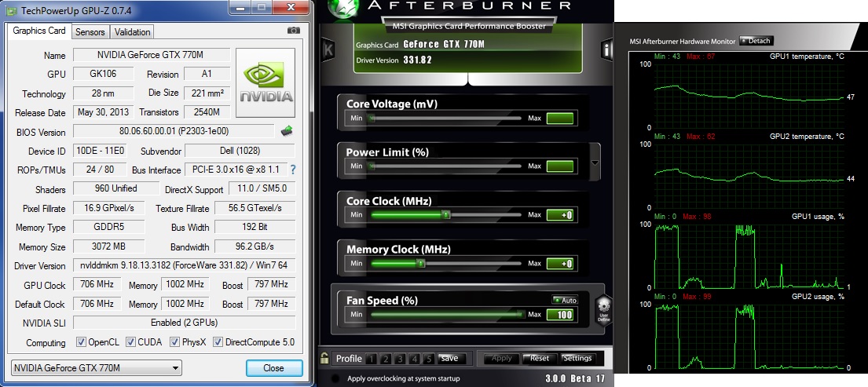Toggle the Afterburner profile lock icon
Viewport: 868px width, 387px height.
click(x=324, y=358)
